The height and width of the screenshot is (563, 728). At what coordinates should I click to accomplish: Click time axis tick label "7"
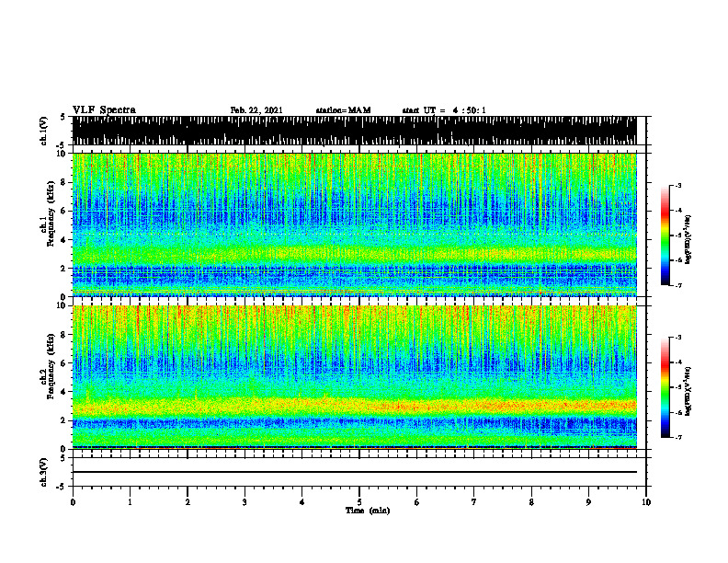[x=474, y=502]
